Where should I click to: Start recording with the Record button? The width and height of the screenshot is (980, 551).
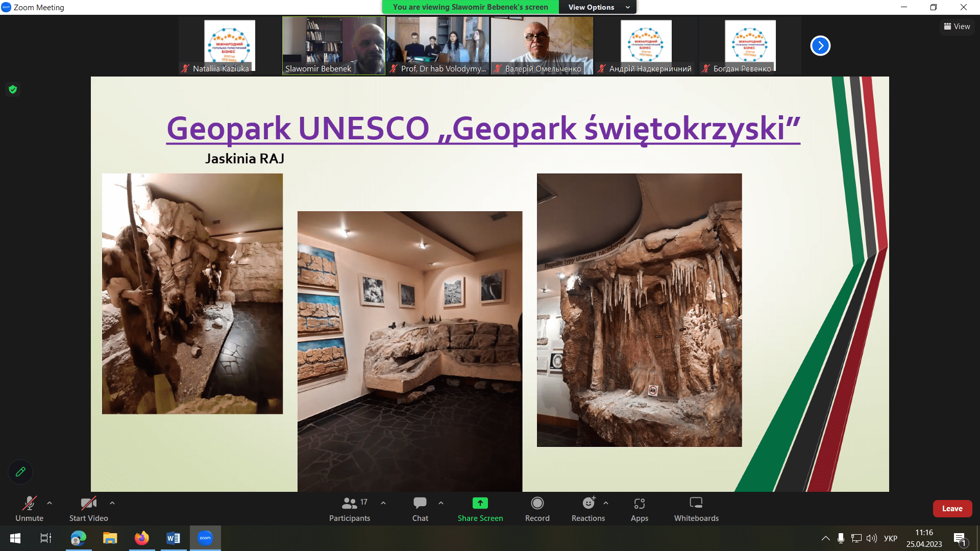[x=537, y=504]
